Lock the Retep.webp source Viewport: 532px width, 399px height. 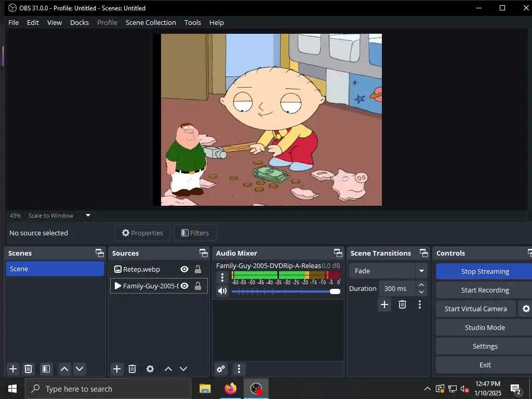click(x=198, y=270)
